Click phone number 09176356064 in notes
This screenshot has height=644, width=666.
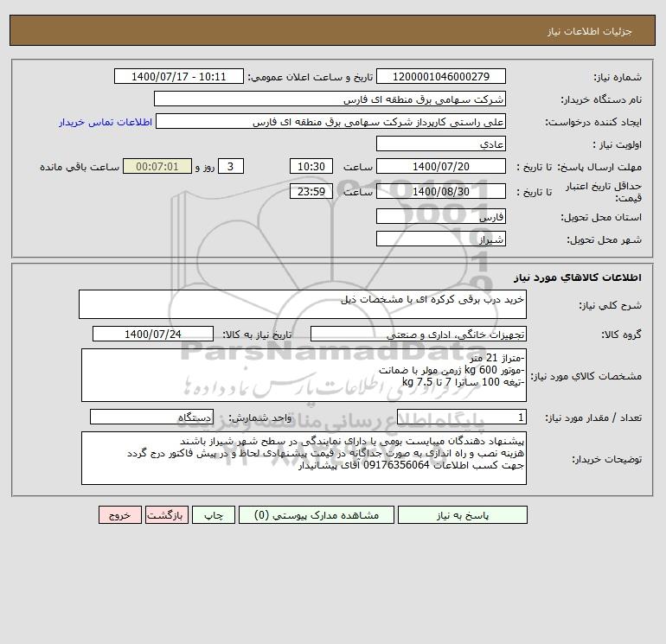(x=396, y=465)
